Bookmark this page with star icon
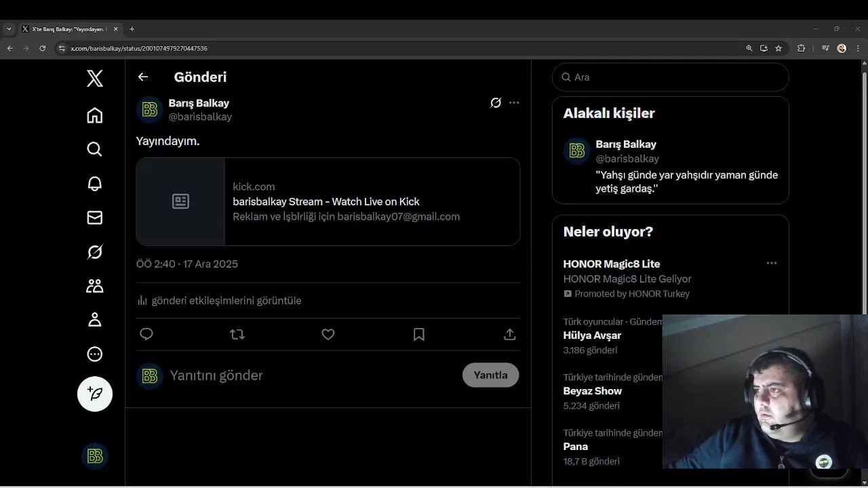The image size is (868, 488). (778, 48)
